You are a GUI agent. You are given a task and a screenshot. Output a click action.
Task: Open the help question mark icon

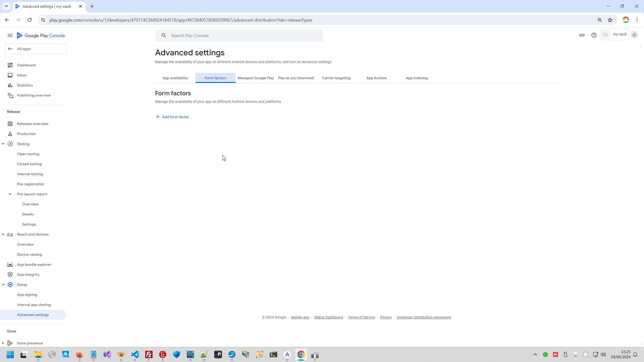(x=594, y=35)
